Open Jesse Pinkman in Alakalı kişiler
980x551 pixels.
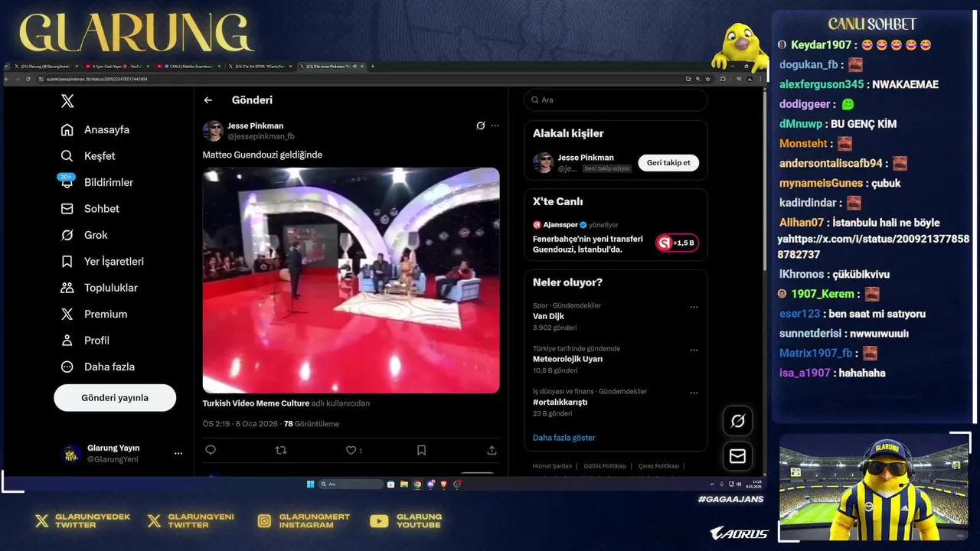point(586,158)
